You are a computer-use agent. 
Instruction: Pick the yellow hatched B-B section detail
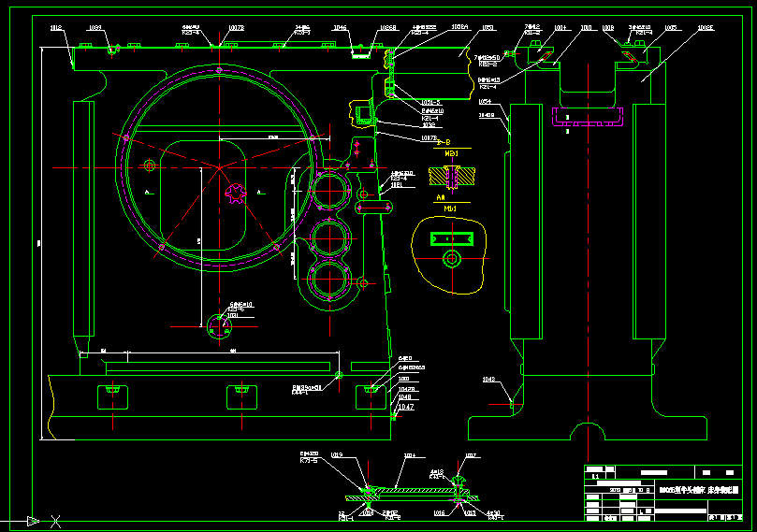click(452, 177)
